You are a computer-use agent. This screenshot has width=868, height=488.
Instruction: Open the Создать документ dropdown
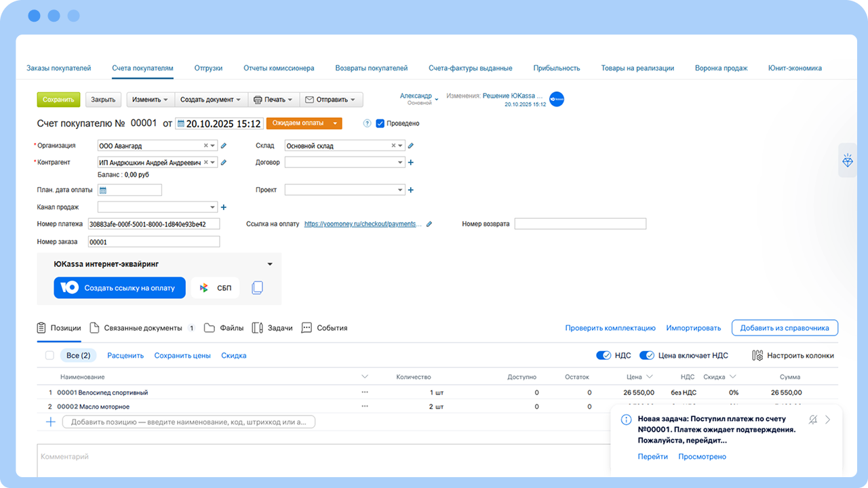pyautogui.click(x=211, y=100)
